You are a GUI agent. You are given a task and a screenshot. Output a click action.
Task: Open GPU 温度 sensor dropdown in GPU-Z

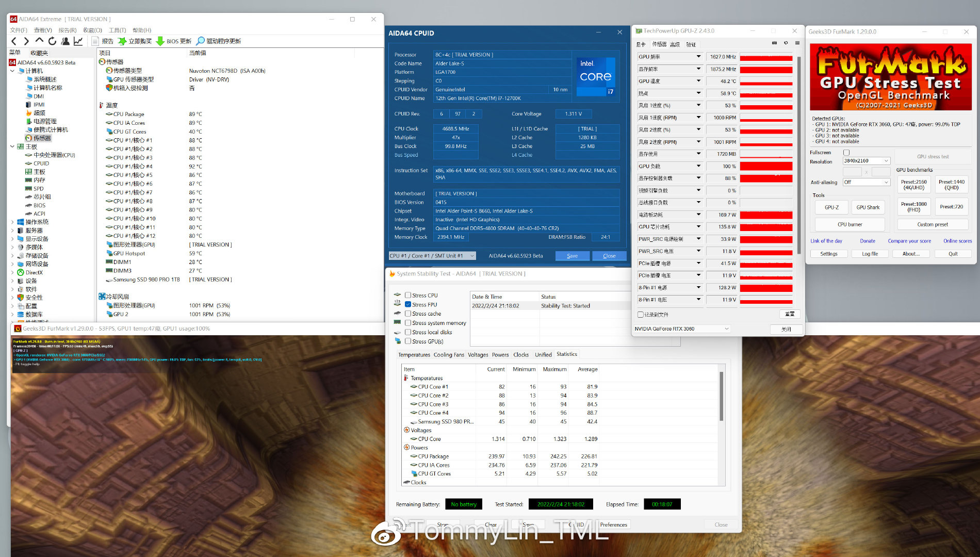point(699,81)
